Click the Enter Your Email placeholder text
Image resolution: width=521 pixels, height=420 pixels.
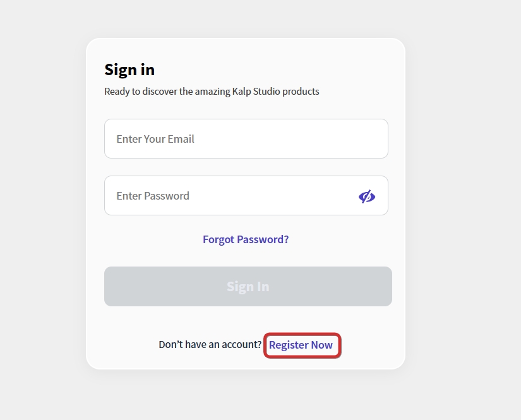tap(155, 139)
